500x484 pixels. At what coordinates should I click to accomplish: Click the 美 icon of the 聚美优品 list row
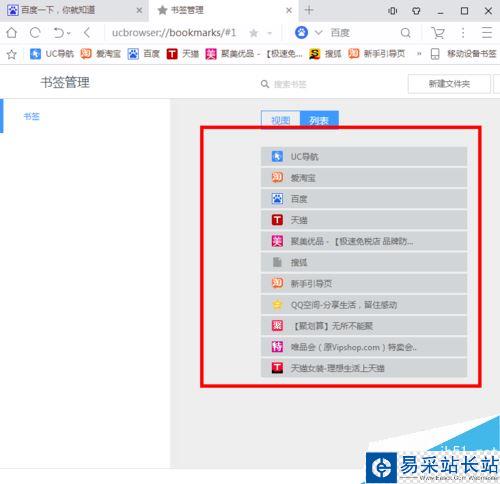(277, 241)
